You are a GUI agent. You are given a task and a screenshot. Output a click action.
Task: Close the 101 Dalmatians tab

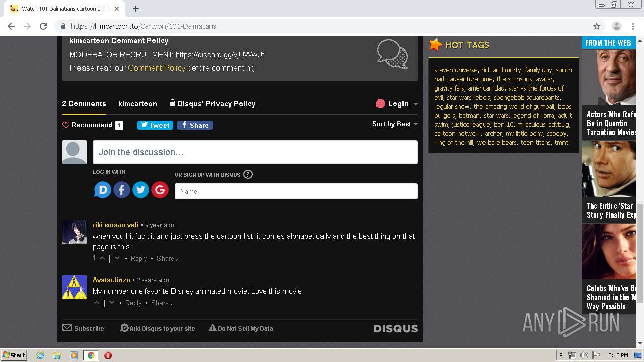117,9
